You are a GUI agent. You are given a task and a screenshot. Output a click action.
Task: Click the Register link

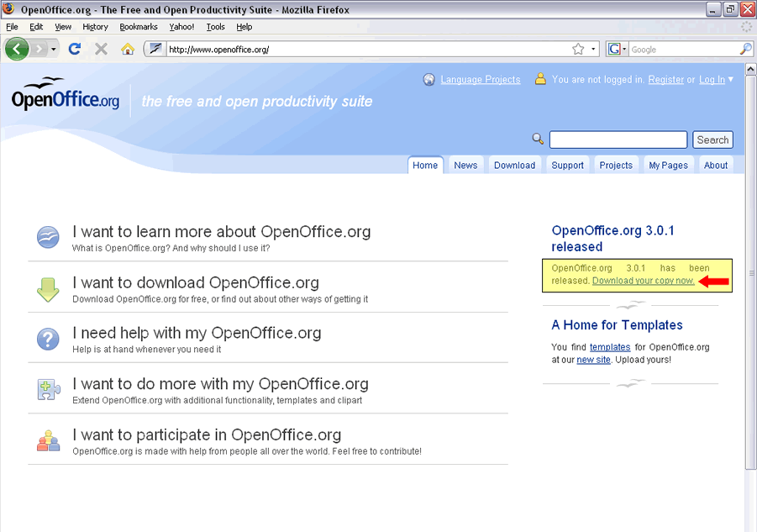[665, 80]
